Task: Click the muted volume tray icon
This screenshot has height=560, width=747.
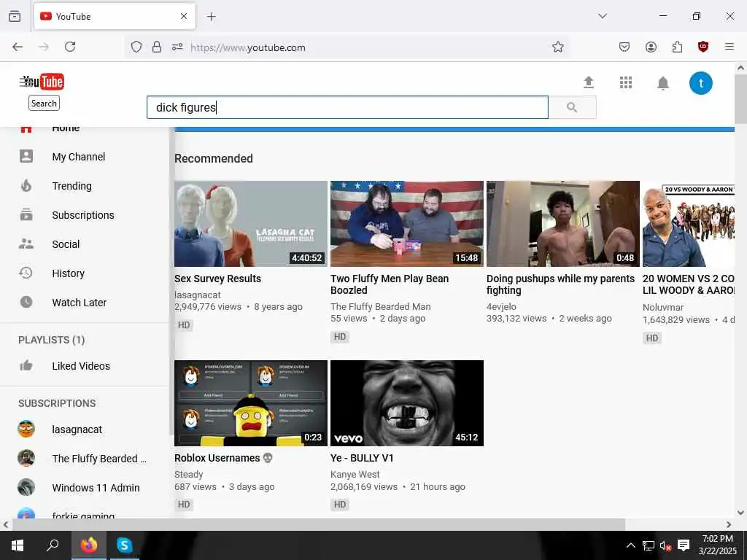Action: pos(665,545)
